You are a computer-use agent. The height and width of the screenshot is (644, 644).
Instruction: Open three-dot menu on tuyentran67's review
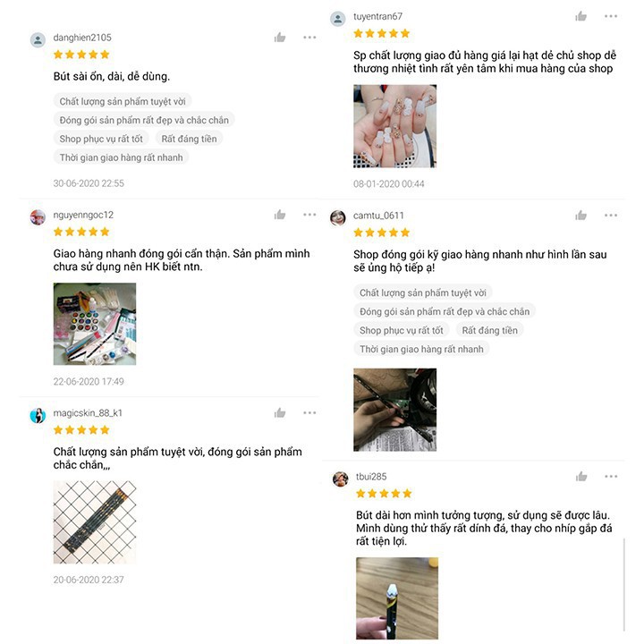[611, 16]
